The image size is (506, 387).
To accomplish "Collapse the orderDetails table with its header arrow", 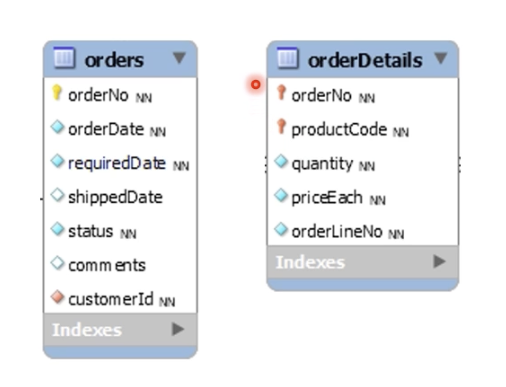I will click(x=441, y=58).
